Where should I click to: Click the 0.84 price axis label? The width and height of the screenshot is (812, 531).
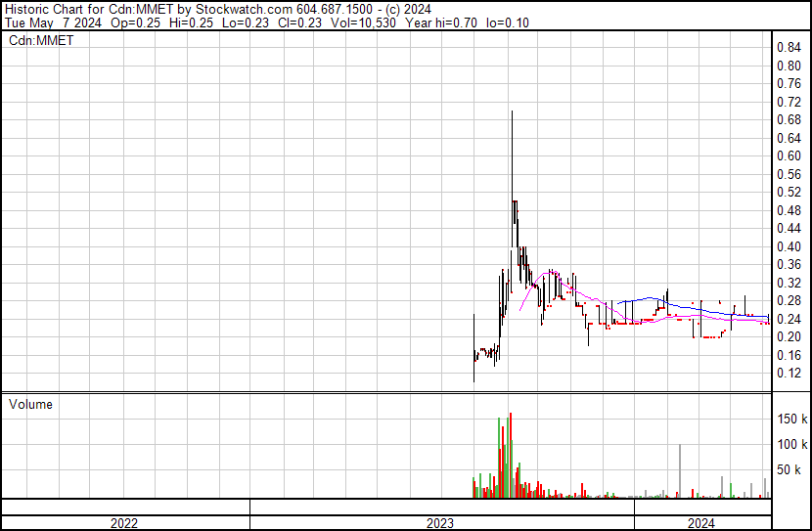789,48
